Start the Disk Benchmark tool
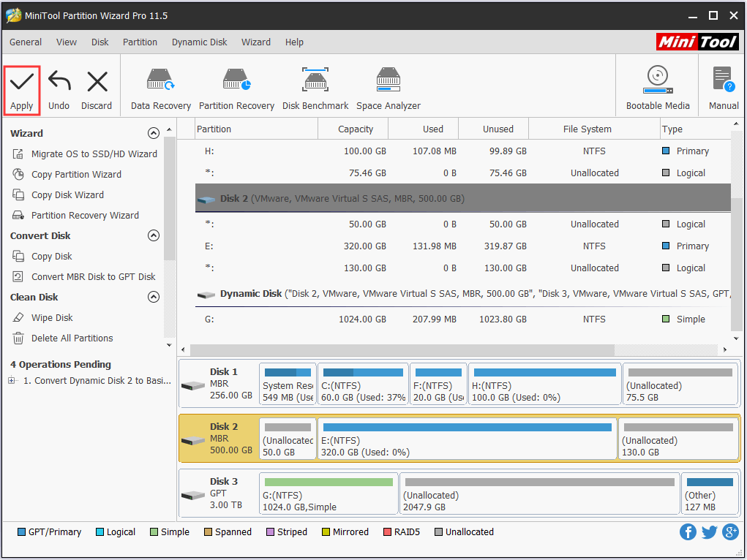This screenshot has width=747, height=560. pos(315,89)
